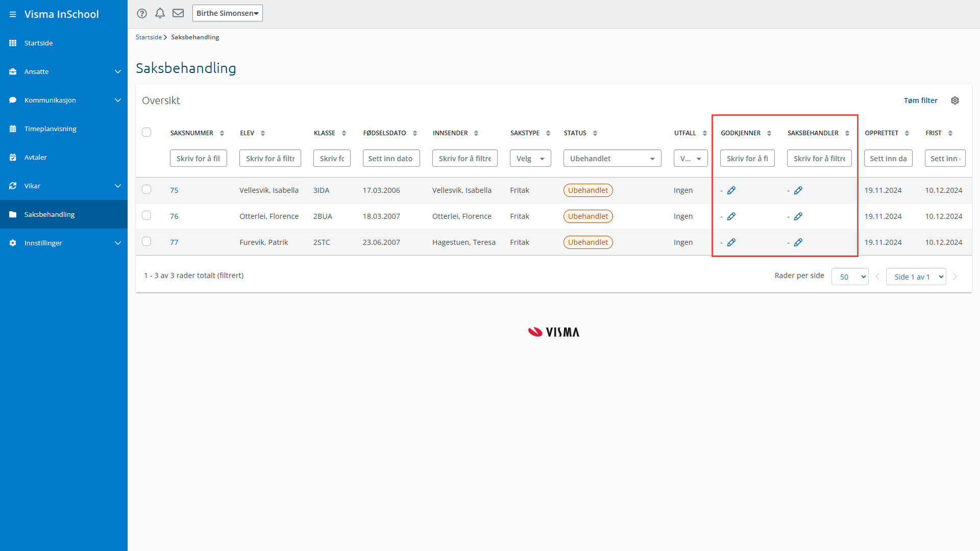Change rows per page dropdown
The height and width of the screenshot is (551, 980).
click(850, 277)
